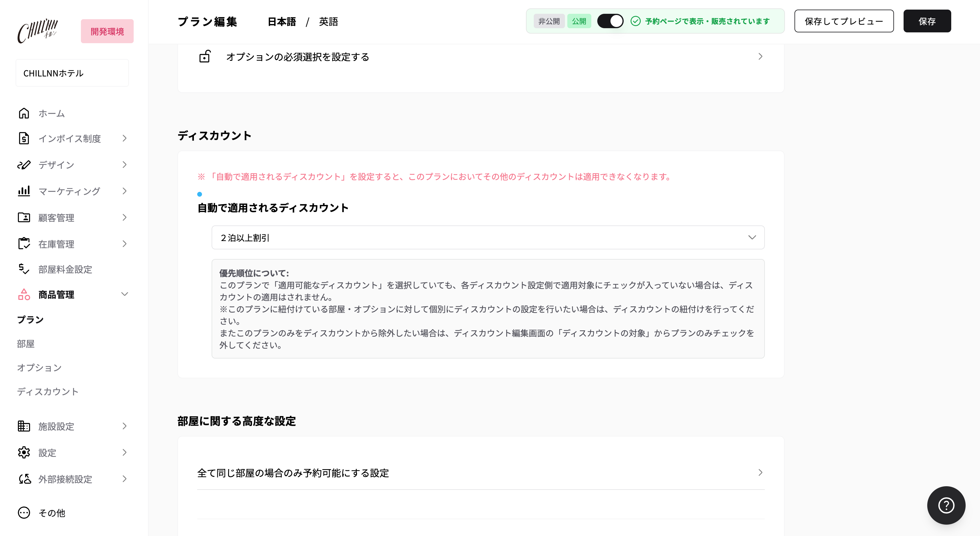Click the black 保存 button
The height and width of the screenshot is (536, 980).
point(927,21)
